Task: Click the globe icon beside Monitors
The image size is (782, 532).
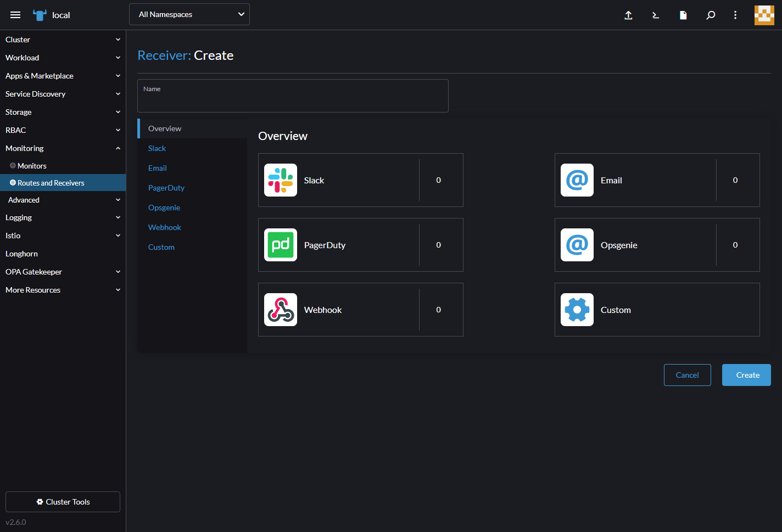Action: coord(13,166)
